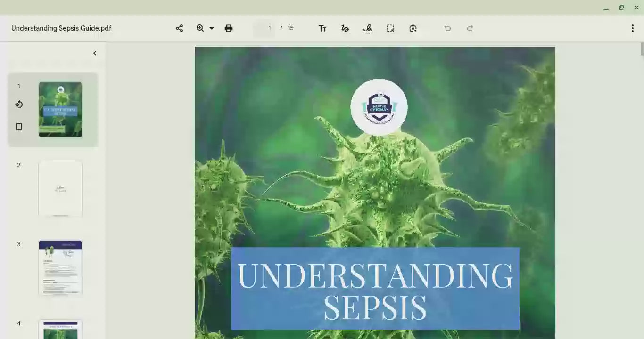Redo the last undone edit
644x339 pixels.
470,28
